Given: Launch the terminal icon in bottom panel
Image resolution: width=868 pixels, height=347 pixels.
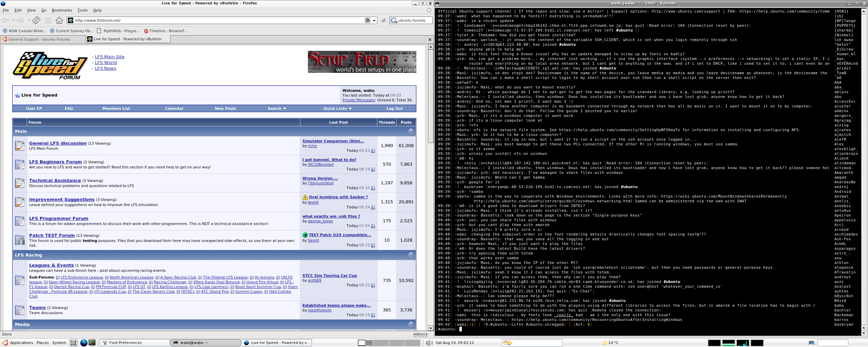Looking at the screenshot, I should pyautogui.click(x=92, y=343).
